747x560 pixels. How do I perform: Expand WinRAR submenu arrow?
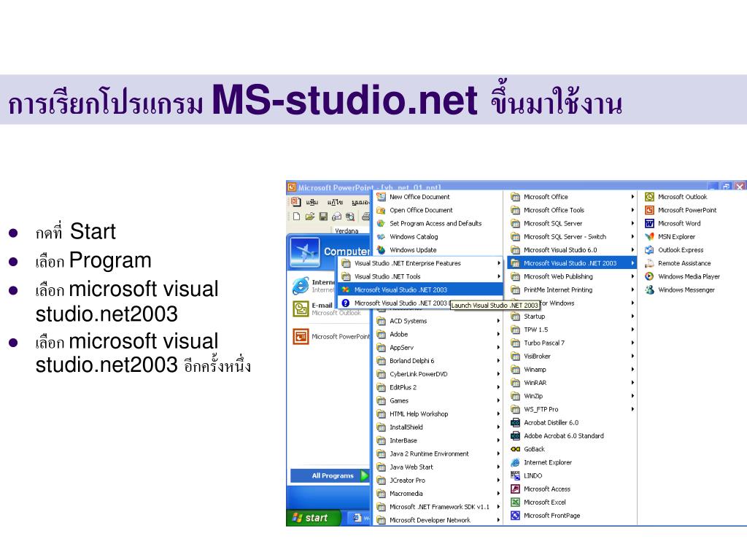pyautogui.click(x=632, y=382)
